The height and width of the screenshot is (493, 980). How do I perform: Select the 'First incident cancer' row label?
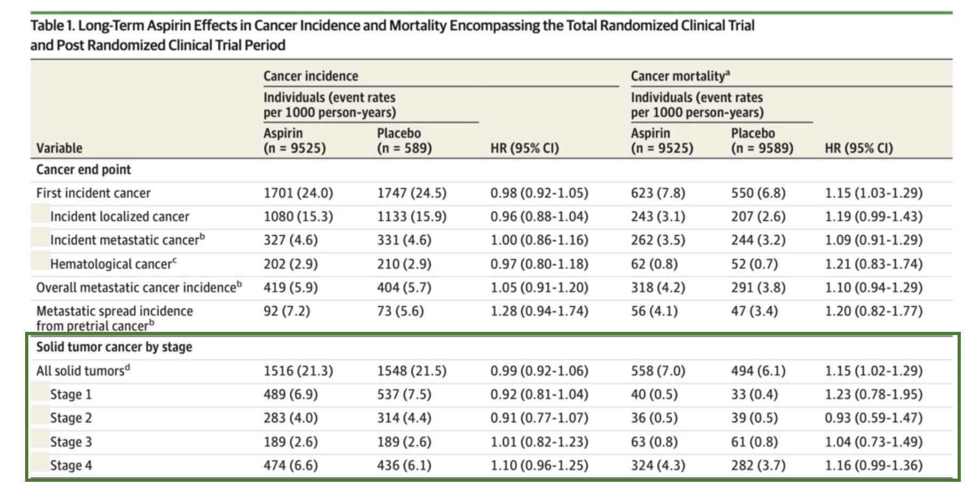coord(93,193)
